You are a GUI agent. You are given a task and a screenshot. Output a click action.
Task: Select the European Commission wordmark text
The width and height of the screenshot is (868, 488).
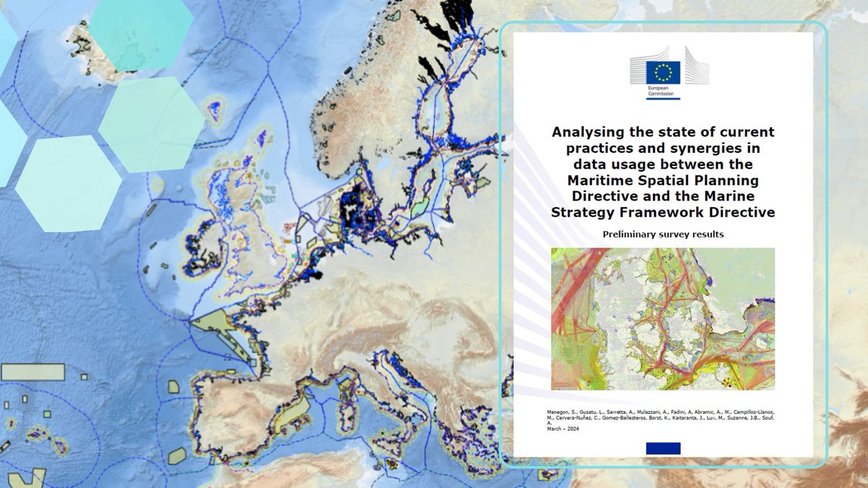click(660, 91)
